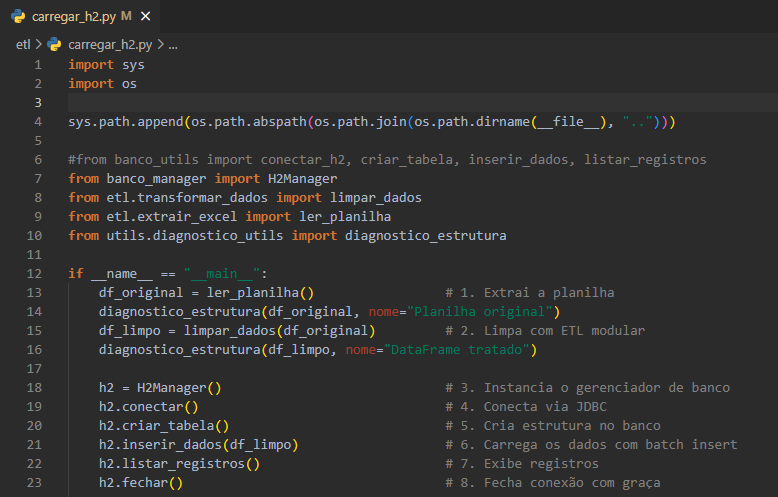
Task: Click comment '# 4. Conecta via JDBC'
Action: point(526,407)
